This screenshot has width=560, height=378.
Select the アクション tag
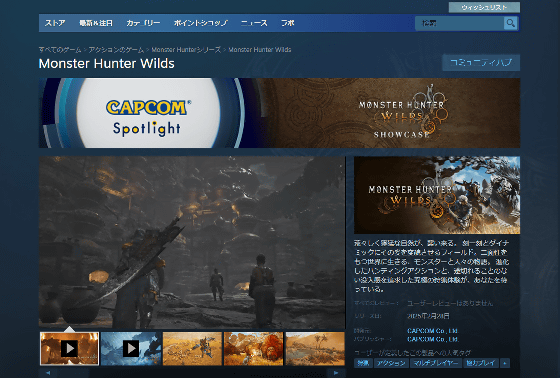coord(391,363)
